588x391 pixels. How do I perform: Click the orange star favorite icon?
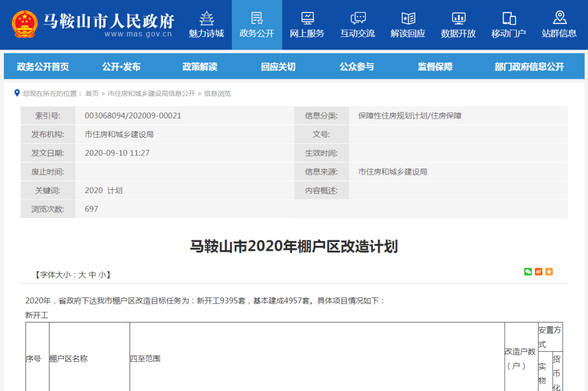click(549, 272)
